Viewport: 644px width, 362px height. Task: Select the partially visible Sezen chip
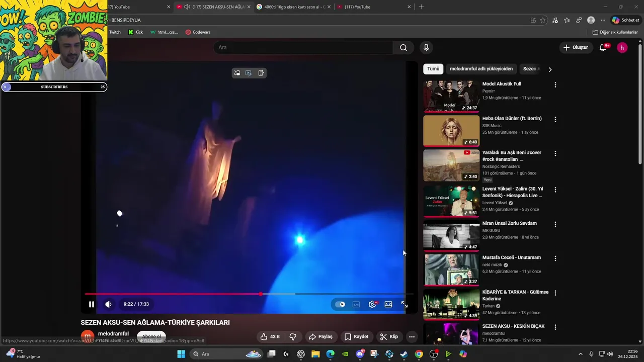tap(531, 69)
